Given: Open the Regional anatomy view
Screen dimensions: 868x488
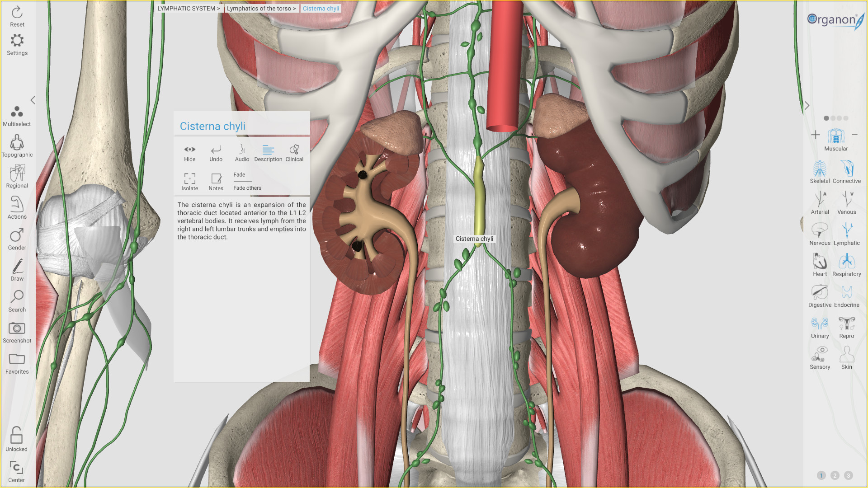Looking at the screenshot, I should (17, 176).
